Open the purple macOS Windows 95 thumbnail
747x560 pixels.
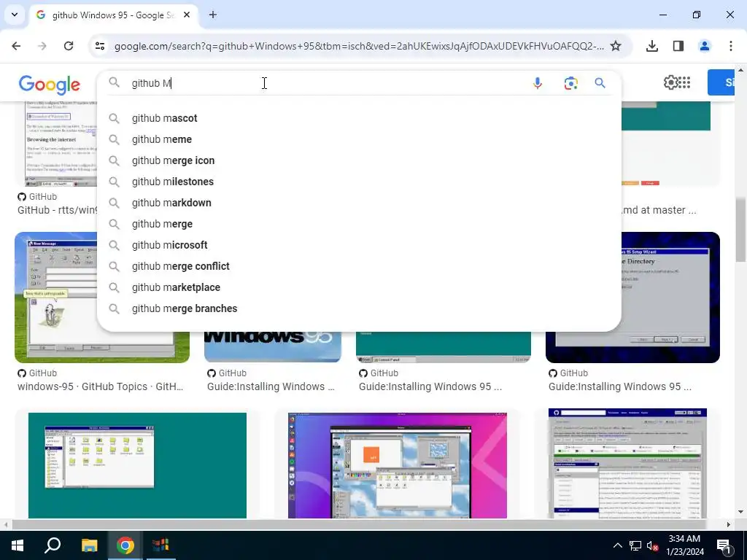pyautogui.click(x=398, y=465)
